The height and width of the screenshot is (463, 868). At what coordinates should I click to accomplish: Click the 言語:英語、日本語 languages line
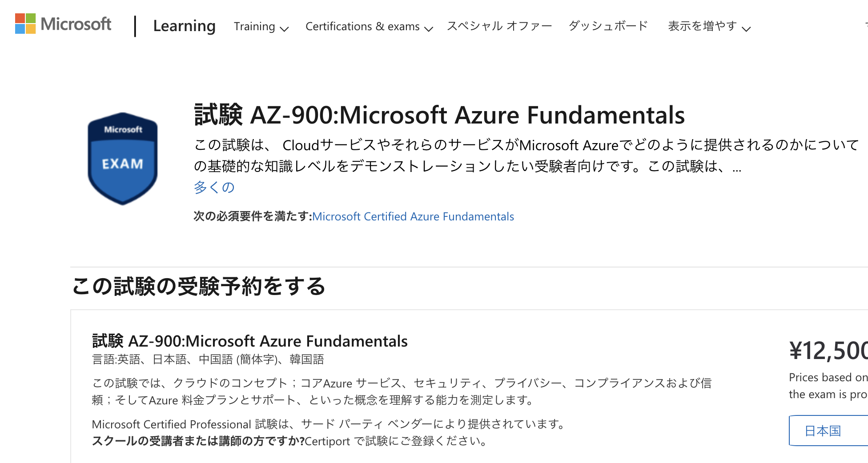click(208, 359)
